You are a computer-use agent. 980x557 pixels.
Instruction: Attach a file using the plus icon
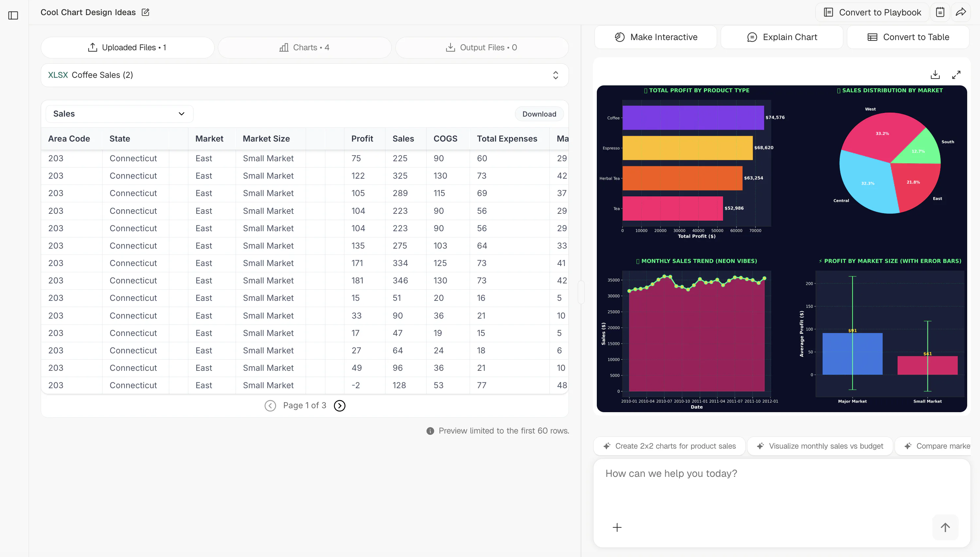click(617, 527)
